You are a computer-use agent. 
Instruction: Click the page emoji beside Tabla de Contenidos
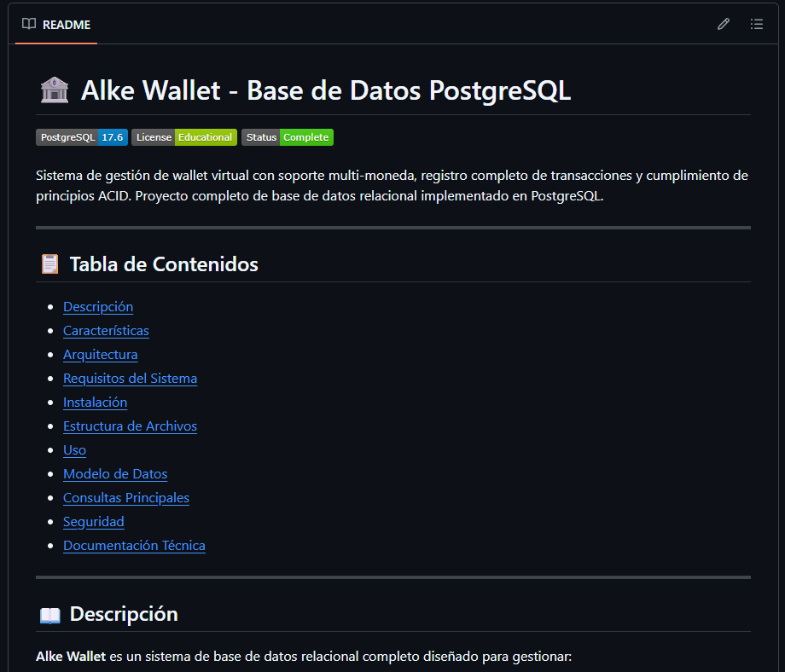click(x=49, y=264)
